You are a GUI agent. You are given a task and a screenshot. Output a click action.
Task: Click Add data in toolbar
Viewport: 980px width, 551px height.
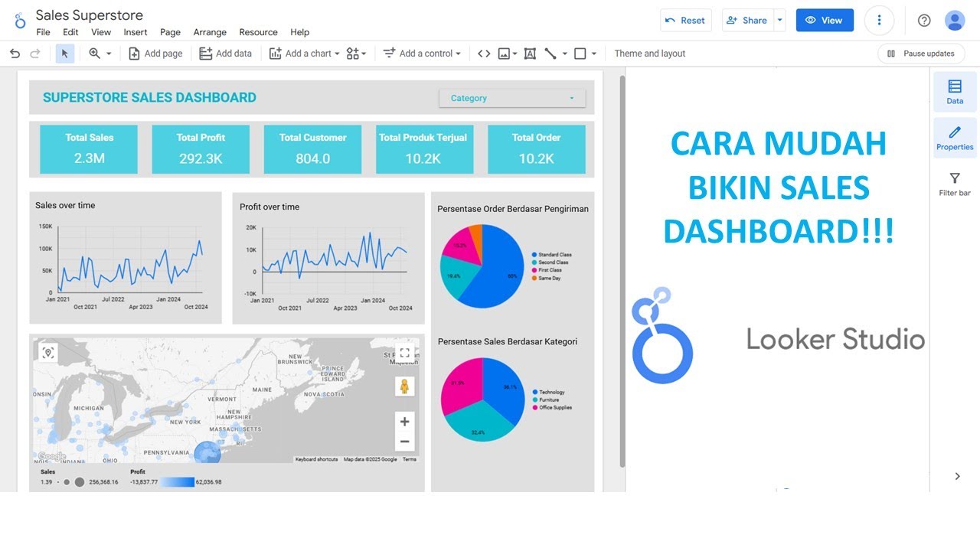(225, 54)
